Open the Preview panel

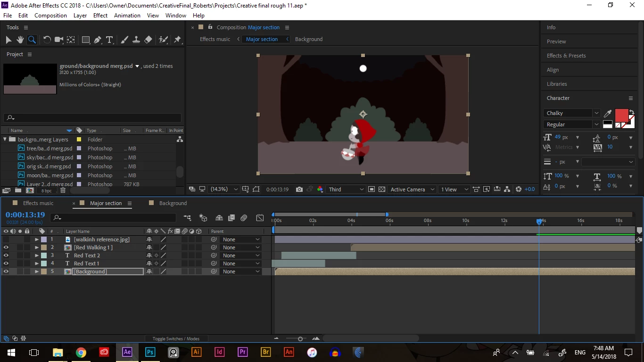(556, 41)
